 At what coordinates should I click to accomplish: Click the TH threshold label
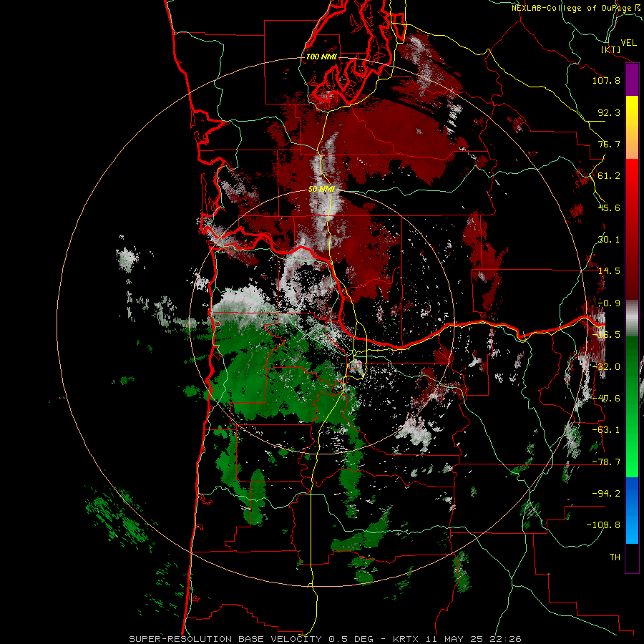[615, 557]
